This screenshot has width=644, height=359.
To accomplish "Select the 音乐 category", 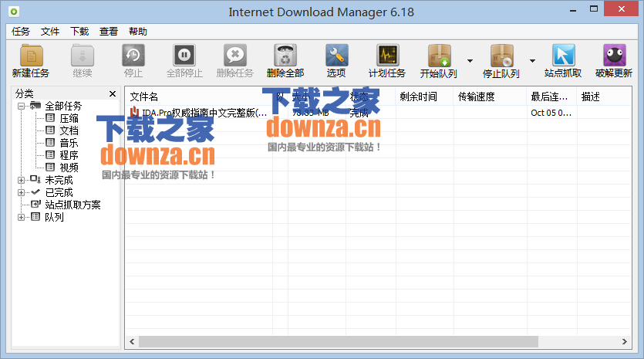I will click(x=69, y=143).
